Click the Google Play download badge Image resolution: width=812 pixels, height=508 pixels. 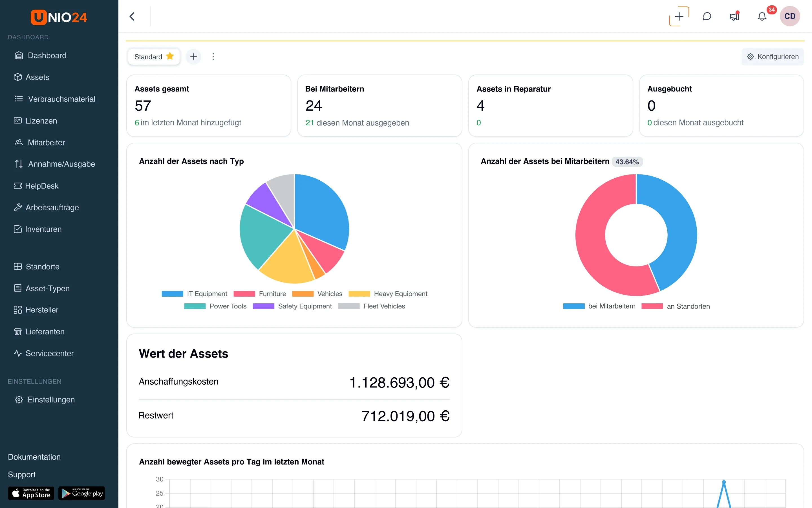[81, 493]
